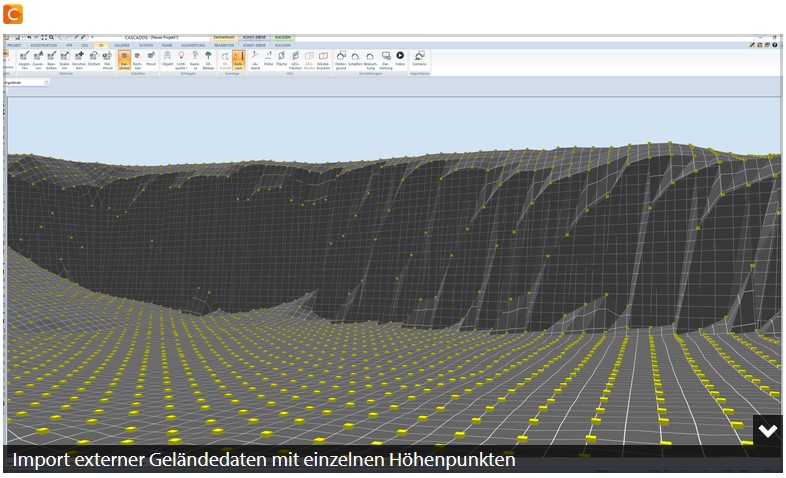Expand caption with white chevron button
This screenshot has width=786, height=478.
(x=767, y=430)
